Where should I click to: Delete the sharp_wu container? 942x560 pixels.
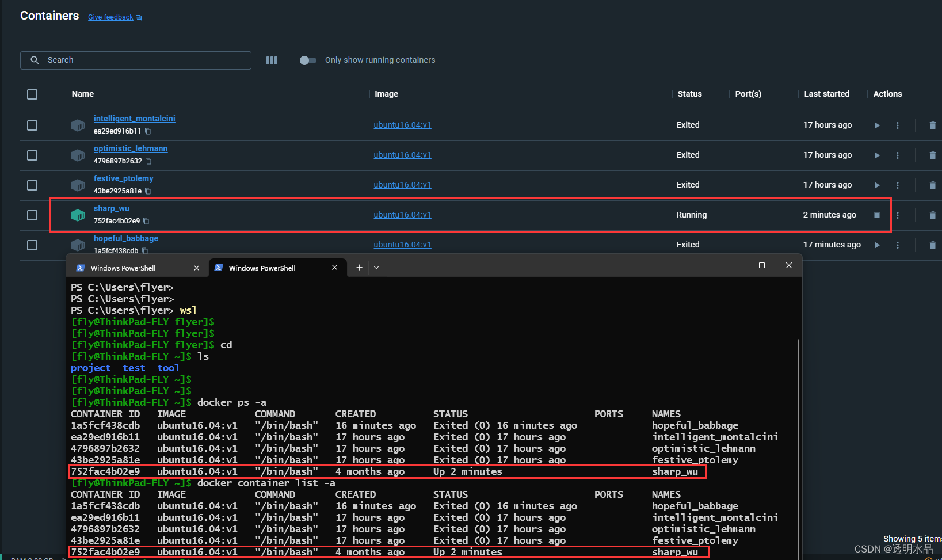[932, 215]
